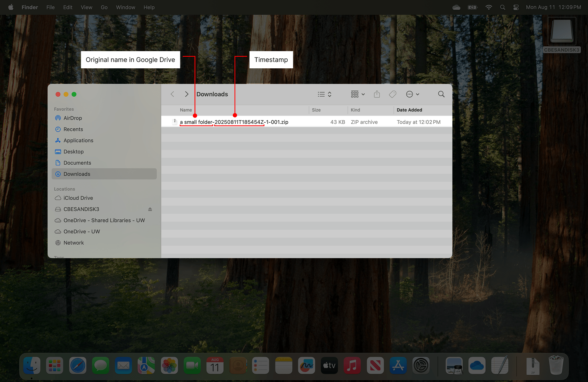Open the more actions ellipsis dropdown

[412, 94]
